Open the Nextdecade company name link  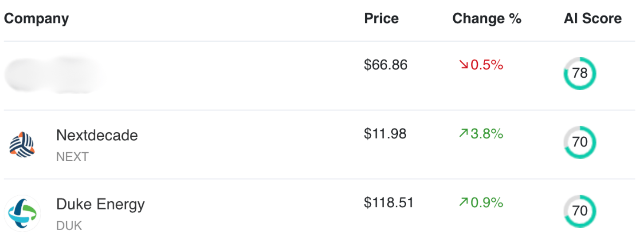click(x=97, y=135)
